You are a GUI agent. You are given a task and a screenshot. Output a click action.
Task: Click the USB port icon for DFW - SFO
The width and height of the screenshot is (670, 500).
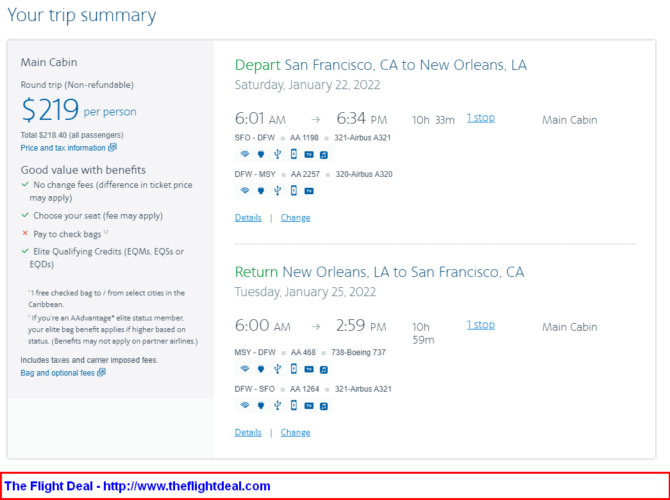[277, 405]
